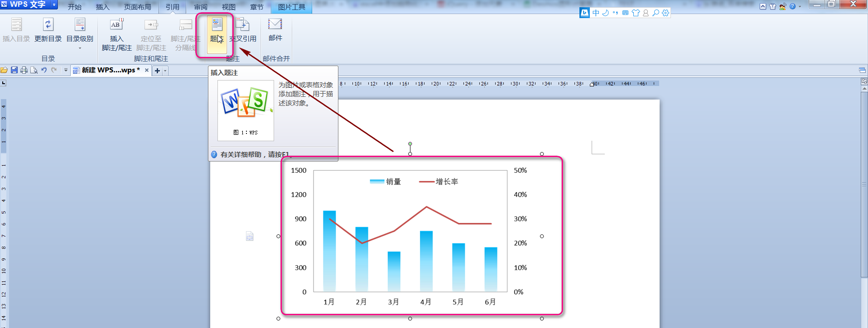Open the 插入 ribbon tab
Screen dimensions: 868x328
(103, 7)
